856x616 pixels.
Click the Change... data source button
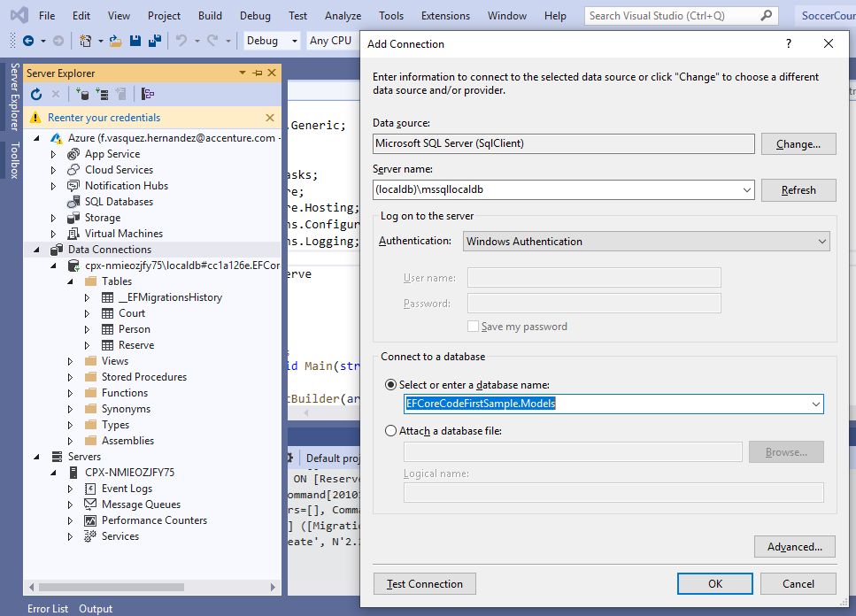pyautogui.click(x=798, y=144)
